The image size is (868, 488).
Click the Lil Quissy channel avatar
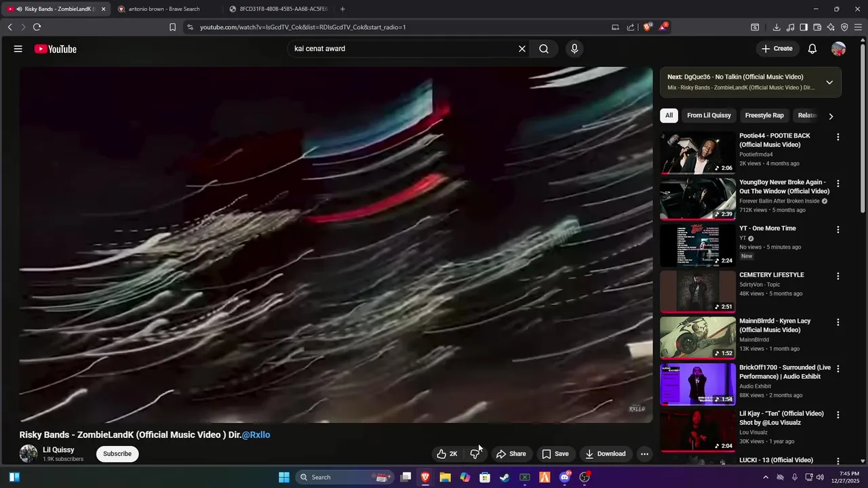tap(28, 454)
